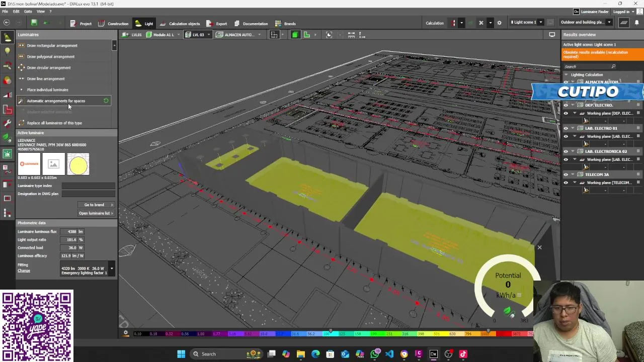This screenshot has width=644, height=362.
Task: Click the luminaire product image placeholder
Action: tap(53, 164)
